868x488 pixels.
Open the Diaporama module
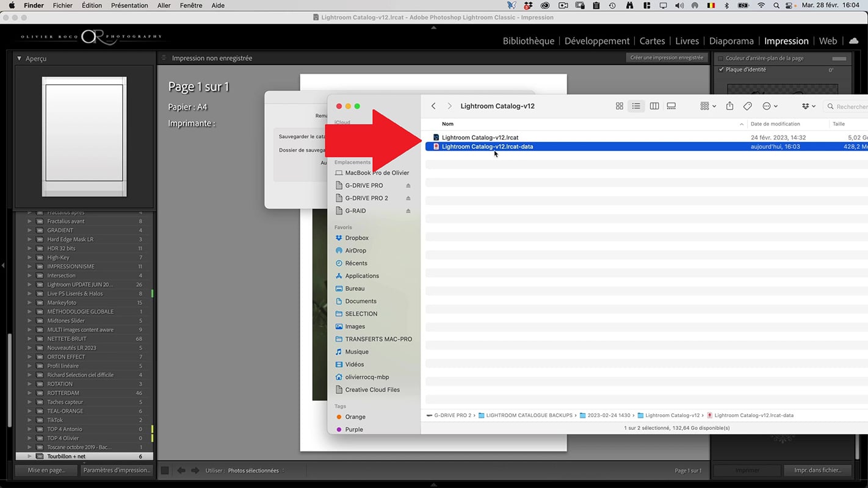pos(731,41)
